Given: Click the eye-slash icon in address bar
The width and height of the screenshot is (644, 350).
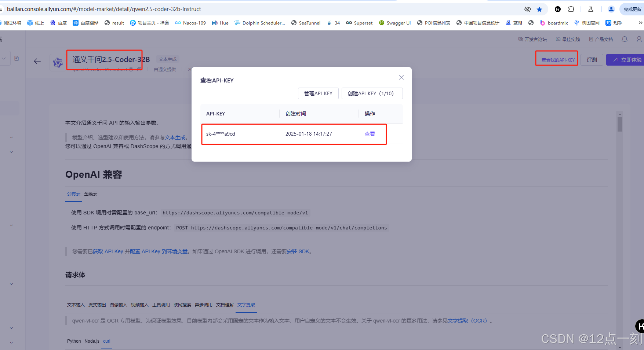Looking at the screenshot, I should 528,9.
